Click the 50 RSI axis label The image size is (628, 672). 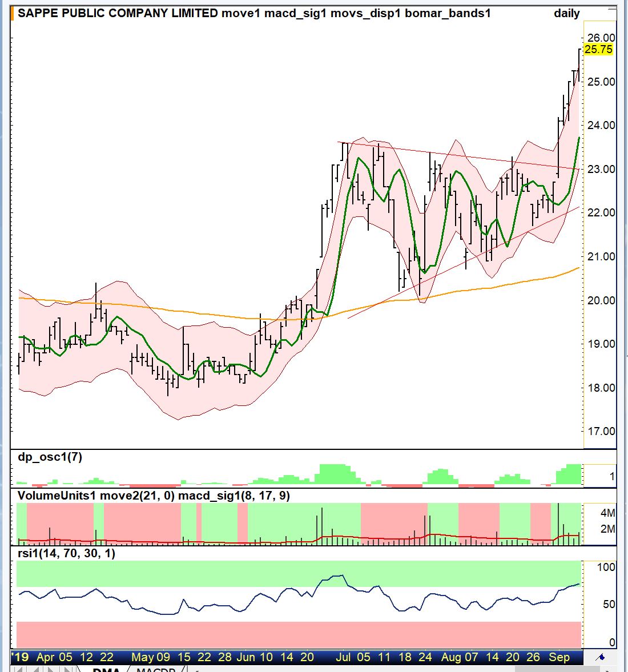(609, 605)
